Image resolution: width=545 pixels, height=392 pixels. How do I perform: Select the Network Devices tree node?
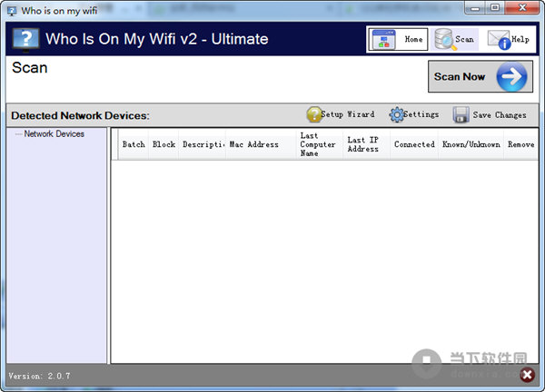(x=54, y=133)
